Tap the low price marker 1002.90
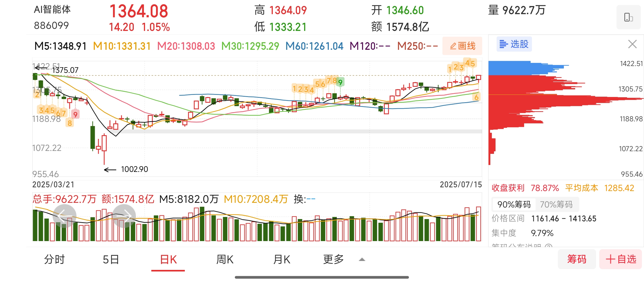Viewport: 644px width, 283px height. tap(134, 169)
